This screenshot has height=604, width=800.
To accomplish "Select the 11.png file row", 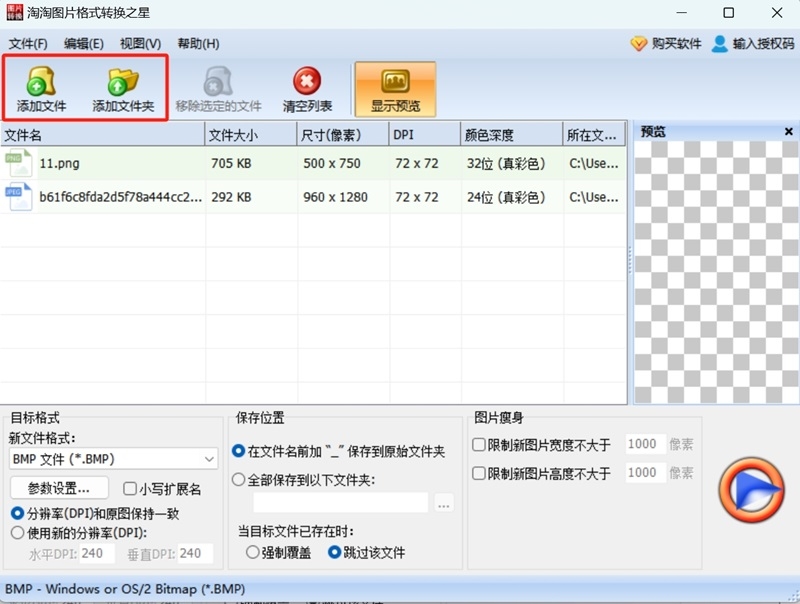I will click(313, 163).
